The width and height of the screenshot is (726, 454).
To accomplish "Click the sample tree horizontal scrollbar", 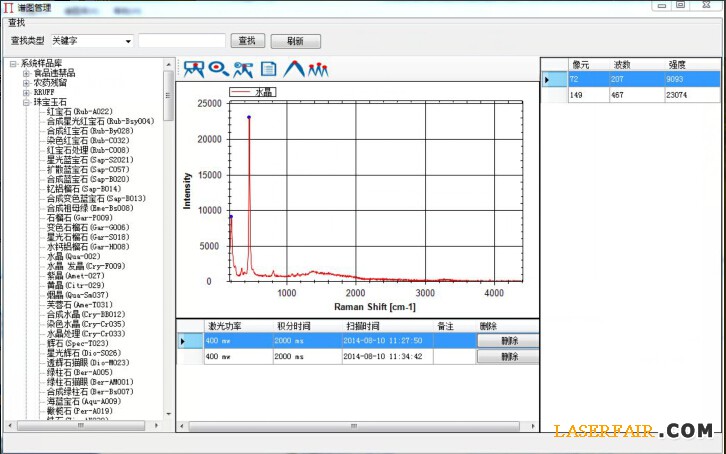I will [x=80, y=427].
